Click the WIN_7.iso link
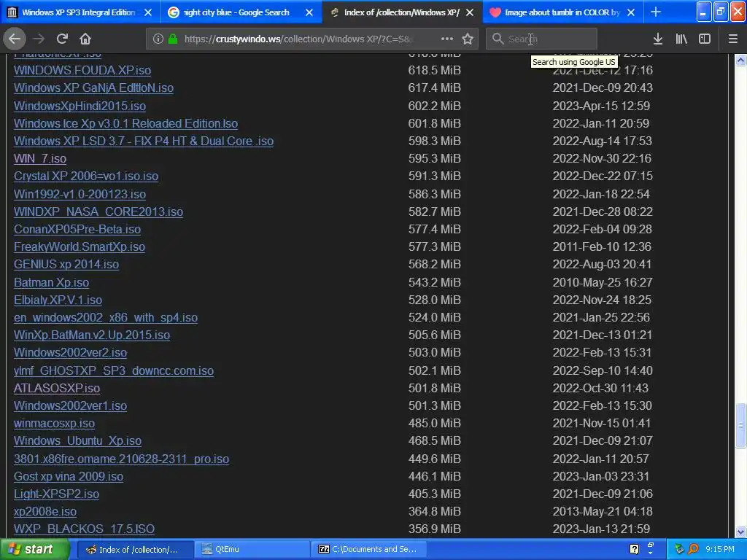The image size is (747, 560). pyautogui.click(x=40, y=158)
